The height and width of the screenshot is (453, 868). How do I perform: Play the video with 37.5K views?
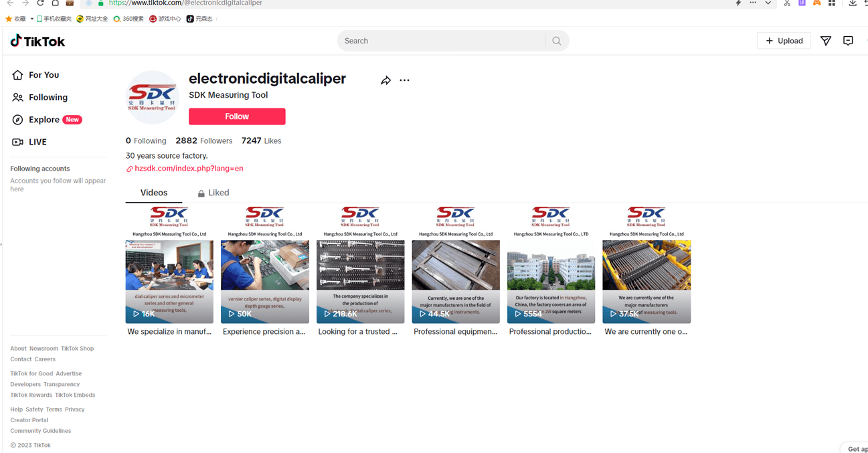tap(646, 265)
